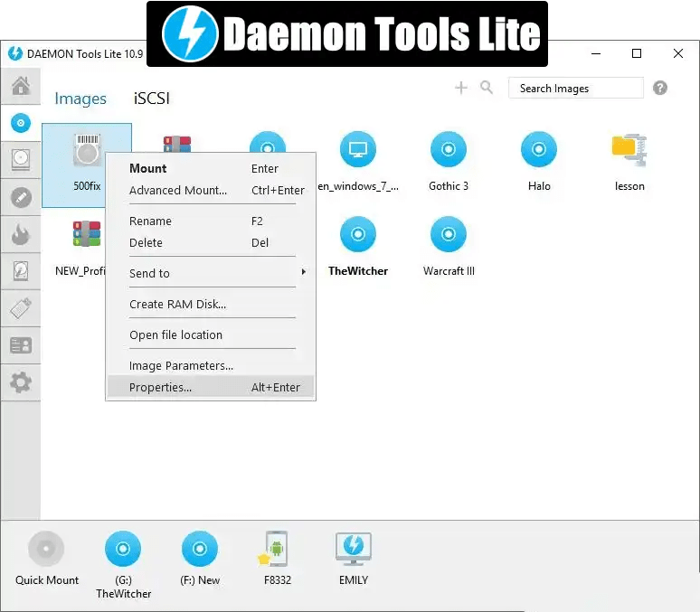Open the Settings gear in sidebar
The width and height of the screenshot is (700, 612).
(21, 382)
